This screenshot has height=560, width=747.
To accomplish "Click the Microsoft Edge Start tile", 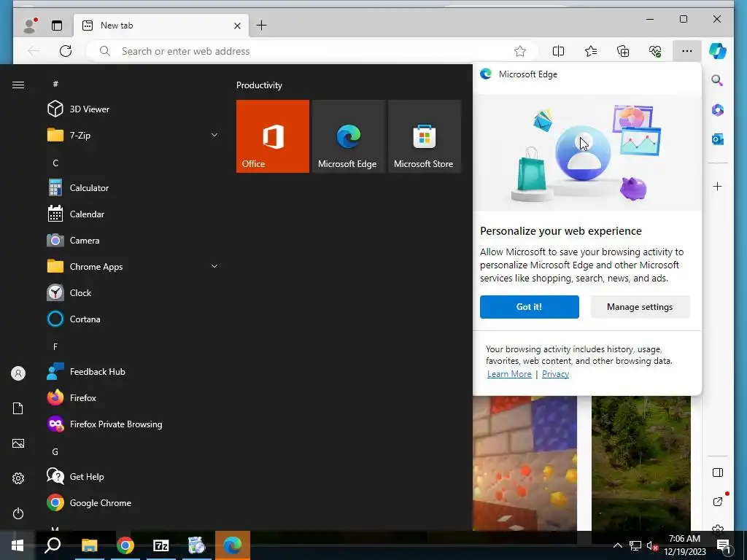I will (348, 136).
